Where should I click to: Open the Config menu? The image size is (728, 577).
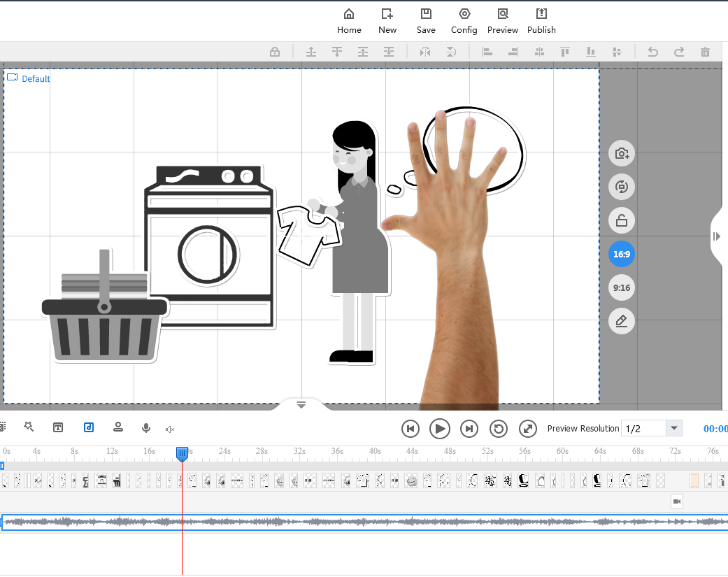click(x=464, y=21)
